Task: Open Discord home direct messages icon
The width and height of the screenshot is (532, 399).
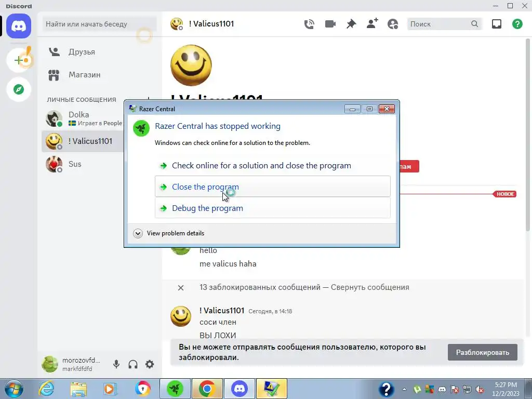Action: [19, 26]
